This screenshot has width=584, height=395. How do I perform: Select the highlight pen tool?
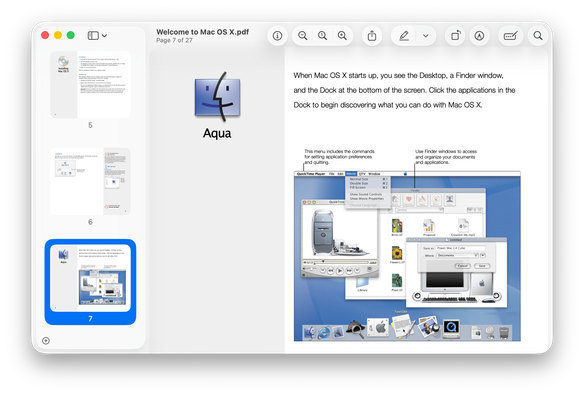pos(404,36)
